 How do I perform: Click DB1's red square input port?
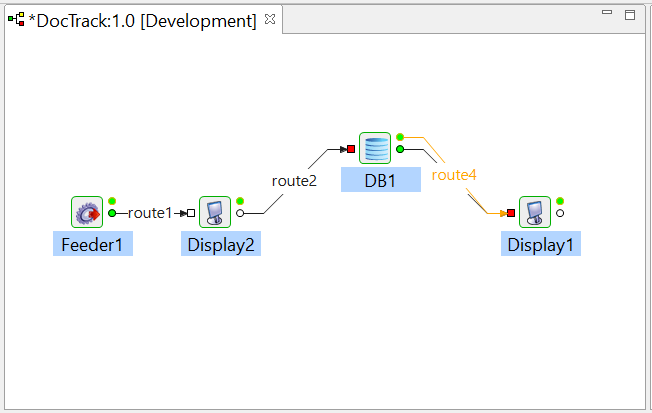pyautogui.click(x=351, y=149)
